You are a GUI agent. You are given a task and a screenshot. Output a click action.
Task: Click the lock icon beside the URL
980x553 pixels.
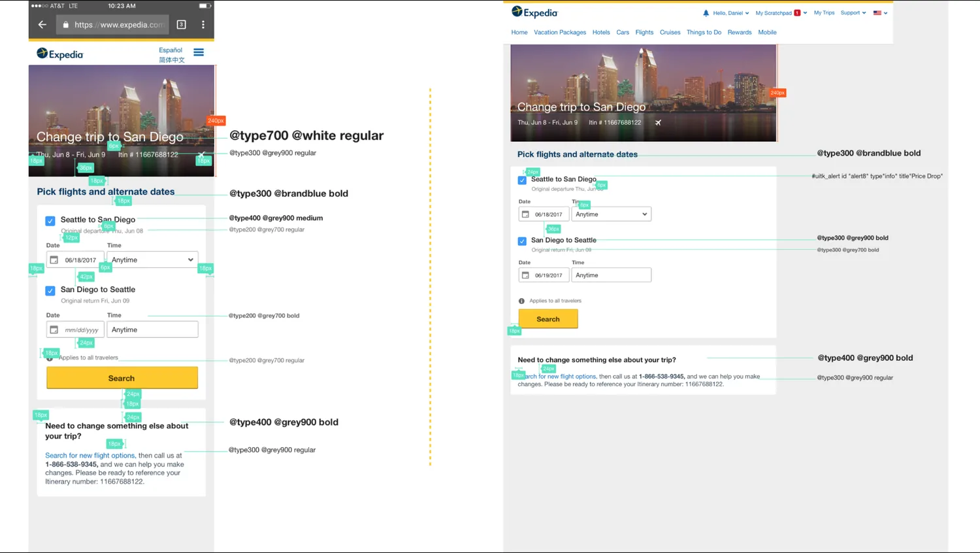(x=65, y=25)
